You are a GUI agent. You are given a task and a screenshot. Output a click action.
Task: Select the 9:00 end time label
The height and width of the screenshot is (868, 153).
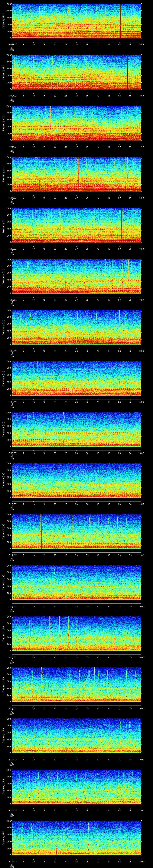(x=141, y=402)
